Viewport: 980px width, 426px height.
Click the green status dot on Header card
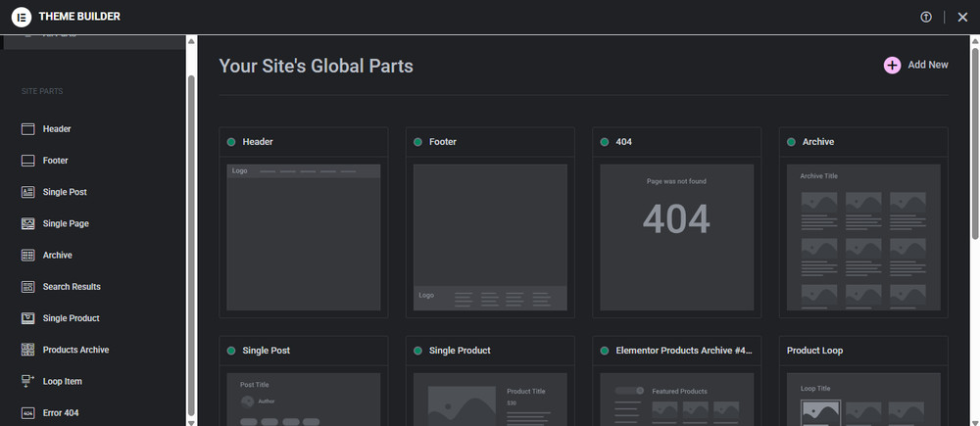pyautogui.click(x=231, y=142)
